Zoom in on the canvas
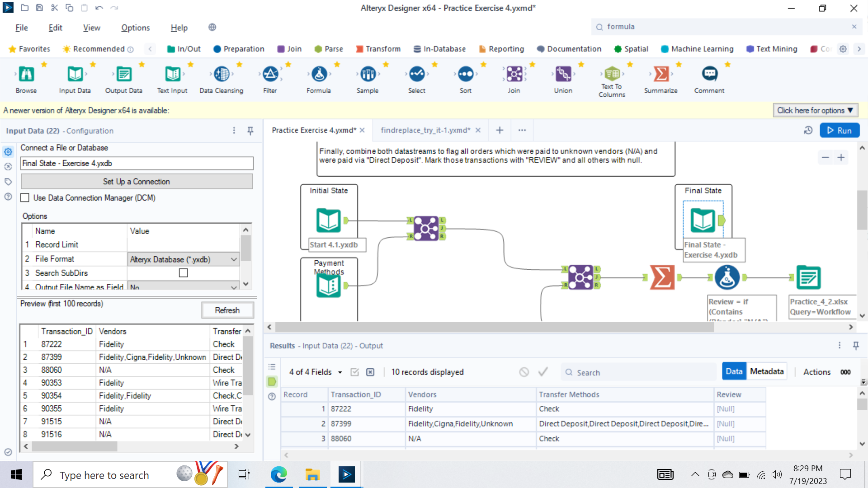 [841, 158]
